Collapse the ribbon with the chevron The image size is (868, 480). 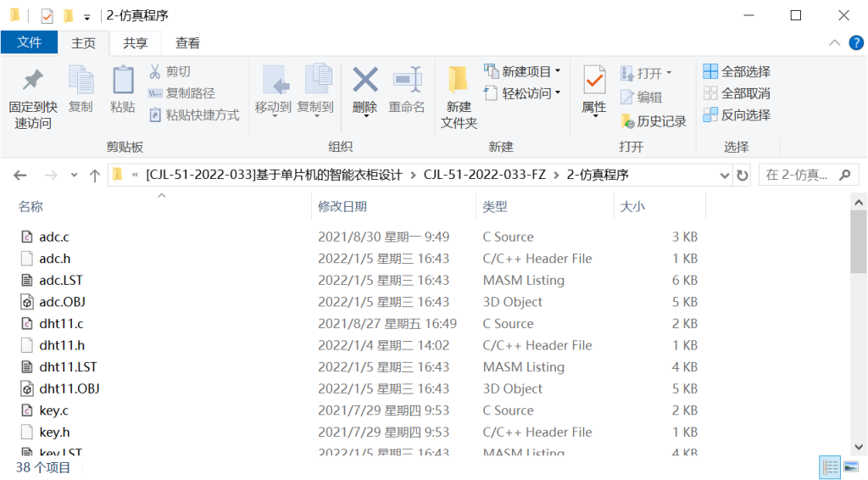(x=834, y=42)
